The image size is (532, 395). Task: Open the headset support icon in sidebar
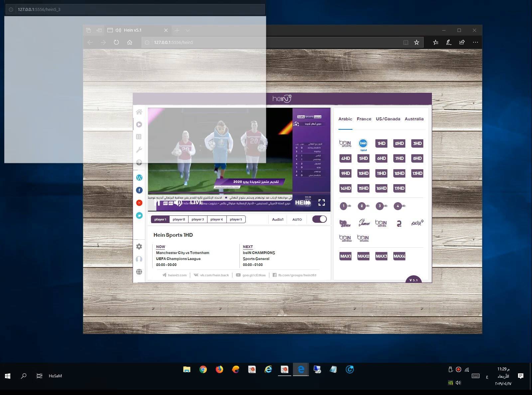pyautogui.click(x=139, y=259)
